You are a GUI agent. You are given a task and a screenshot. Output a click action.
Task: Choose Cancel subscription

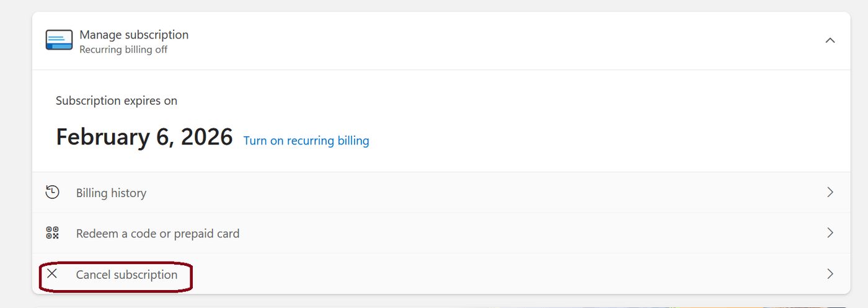coord(126,275)
